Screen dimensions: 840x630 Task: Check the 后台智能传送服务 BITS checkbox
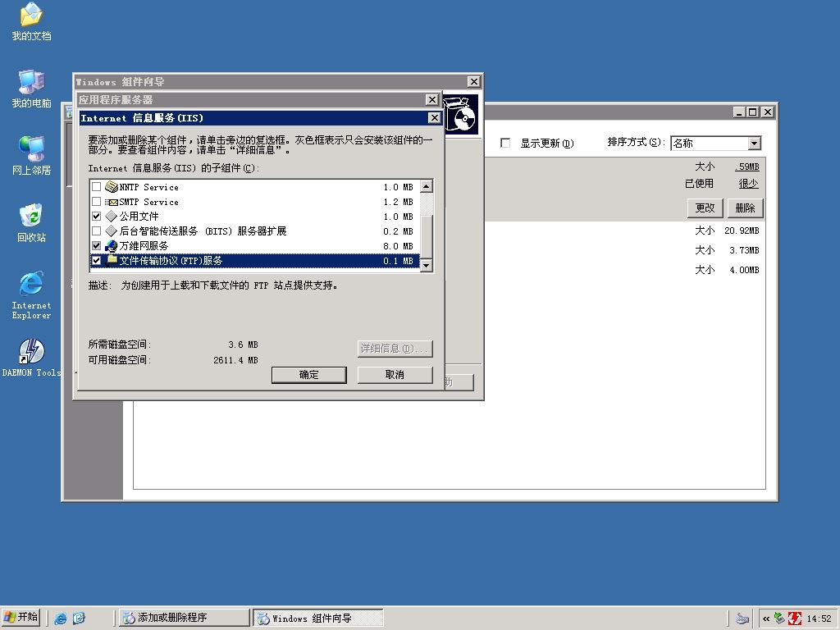(x=97, y=231)
